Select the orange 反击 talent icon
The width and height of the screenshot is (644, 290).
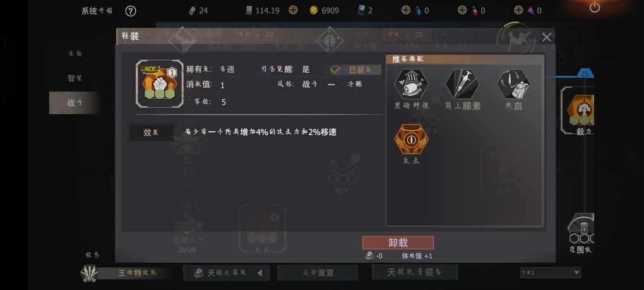tap(411, 139)
